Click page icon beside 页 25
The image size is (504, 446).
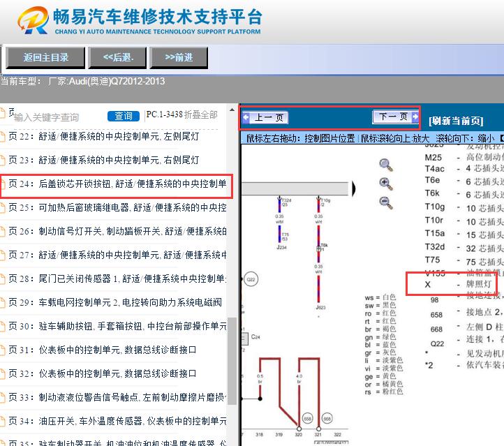pos(3,207)
